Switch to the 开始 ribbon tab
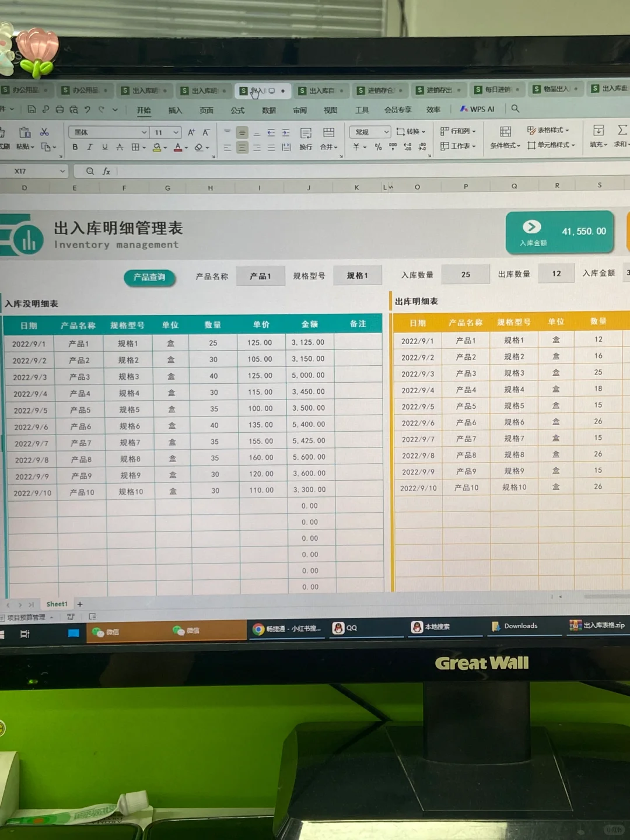The image size is (630, 840). [x=143, y=110]
